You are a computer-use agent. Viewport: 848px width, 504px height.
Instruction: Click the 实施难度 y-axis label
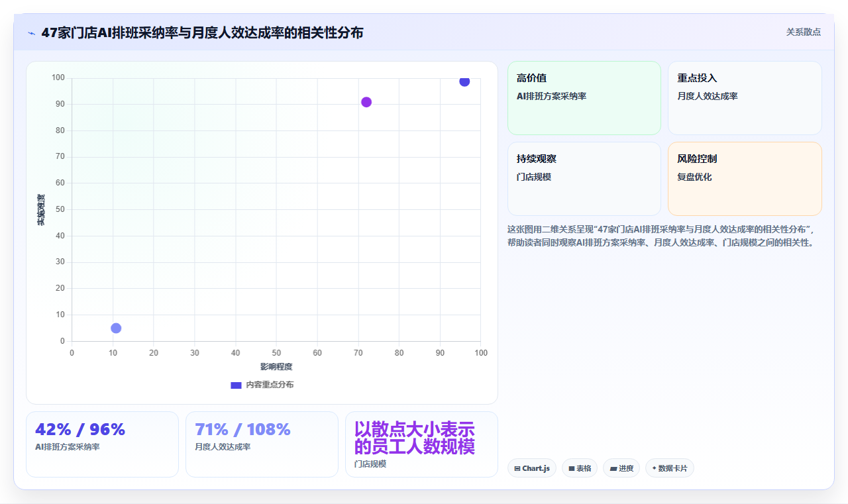(x=41, y=210)
